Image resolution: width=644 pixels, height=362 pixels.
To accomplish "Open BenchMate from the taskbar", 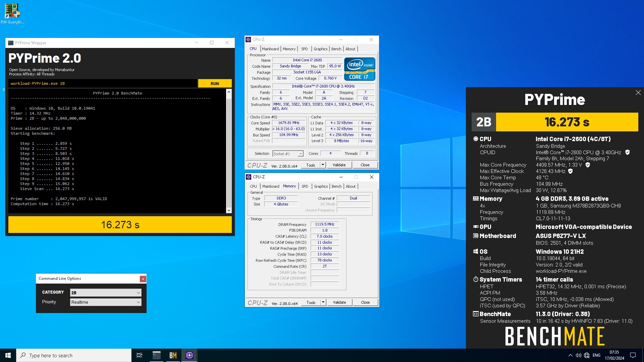I will (x=173, y=355).
